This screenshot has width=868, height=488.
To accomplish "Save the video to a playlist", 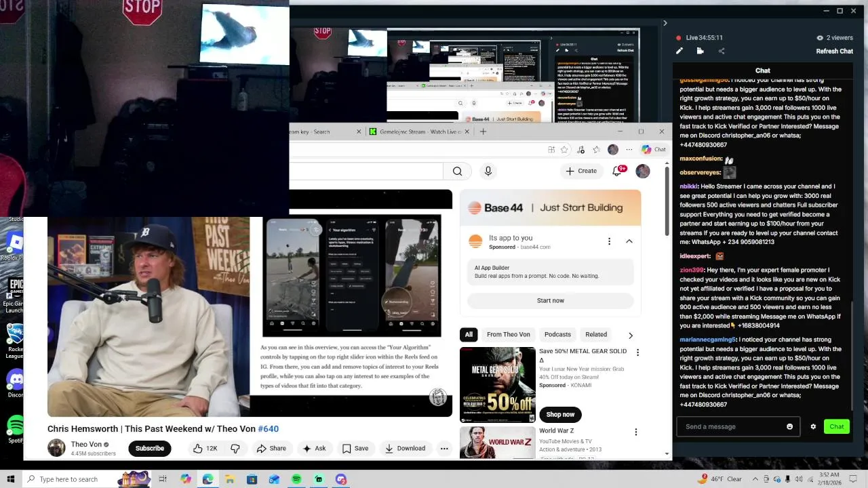I will click(355, 448).
